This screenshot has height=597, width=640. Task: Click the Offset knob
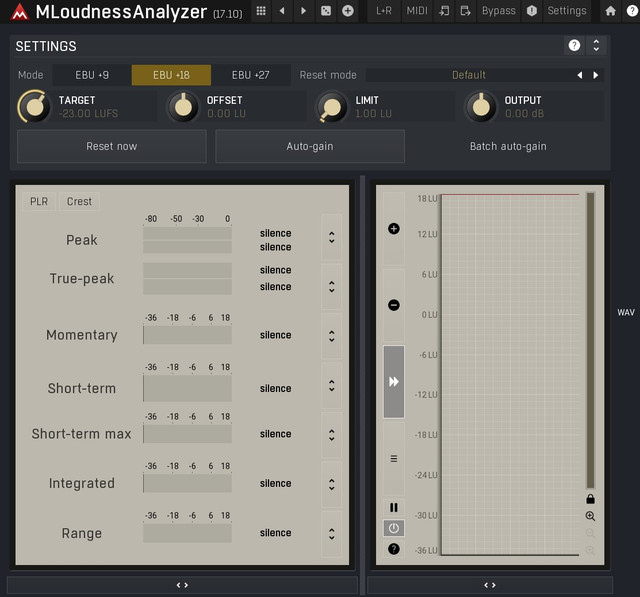point(183,107)
